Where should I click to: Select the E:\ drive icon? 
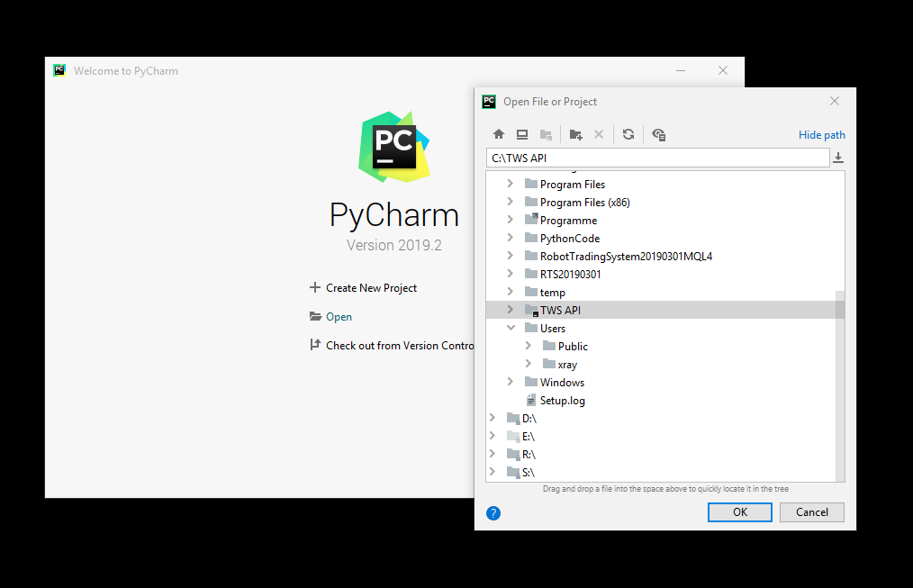pyautogui.click(x=513, y=436)
